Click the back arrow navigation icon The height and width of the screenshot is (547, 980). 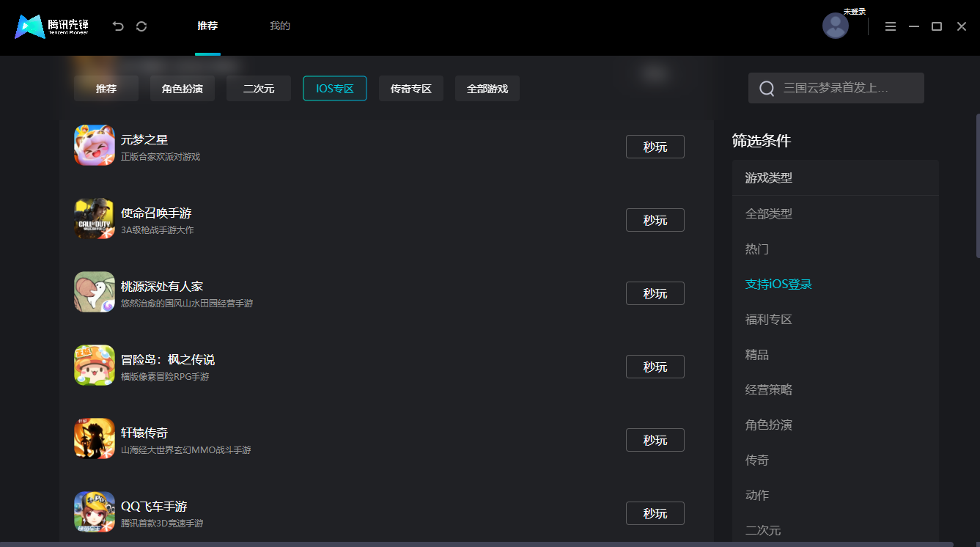[x=117, y=26]
